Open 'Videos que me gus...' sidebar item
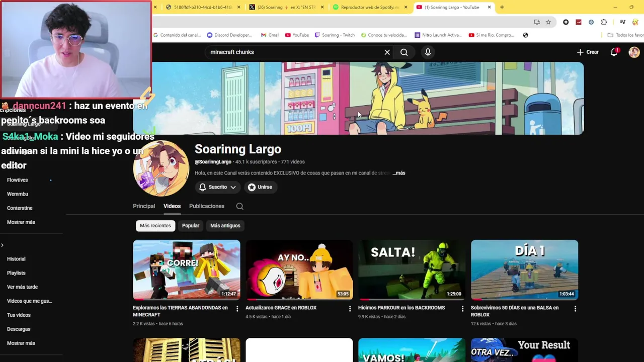644x362 pixels. coord(30,301)
